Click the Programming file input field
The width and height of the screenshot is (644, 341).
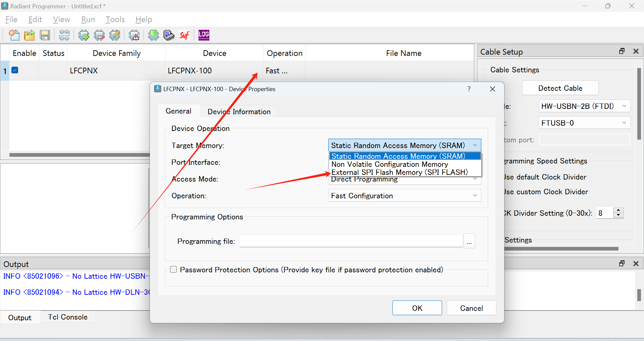point(351,241)
